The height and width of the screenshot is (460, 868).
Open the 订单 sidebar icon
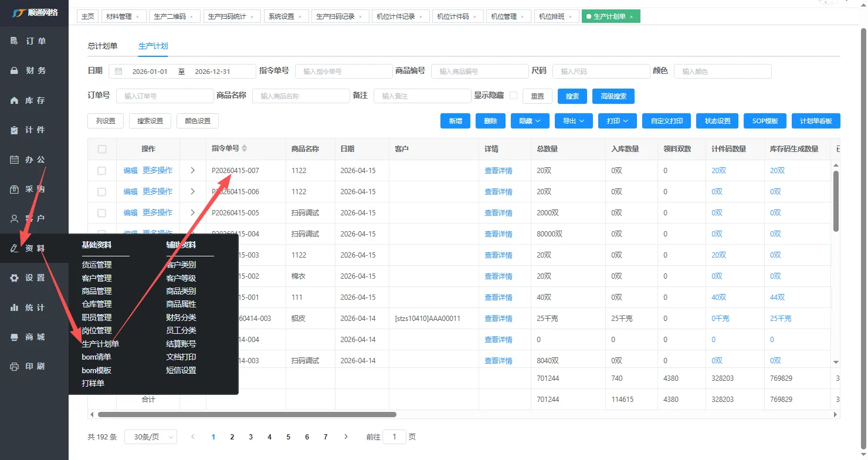coord(15,41)
